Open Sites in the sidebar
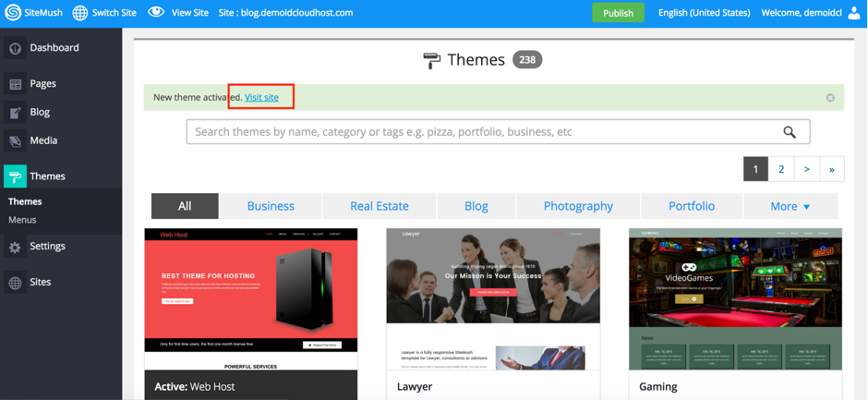The height and width of the screenshot is (400, 868). pos(41,282)
